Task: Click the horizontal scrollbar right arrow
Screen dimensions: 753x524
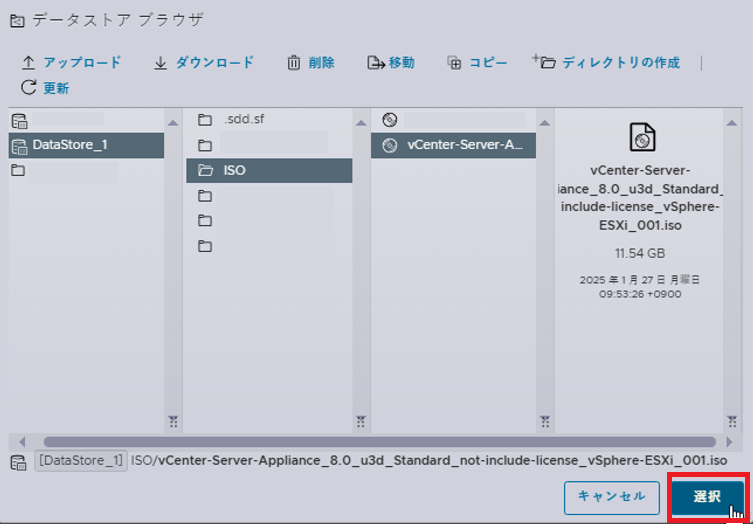Action: tap(730, 441)
